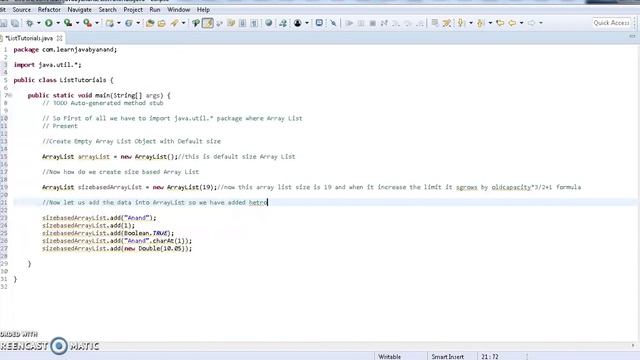Click the Resume debug icon
The image size is (640, 360).
349,23
